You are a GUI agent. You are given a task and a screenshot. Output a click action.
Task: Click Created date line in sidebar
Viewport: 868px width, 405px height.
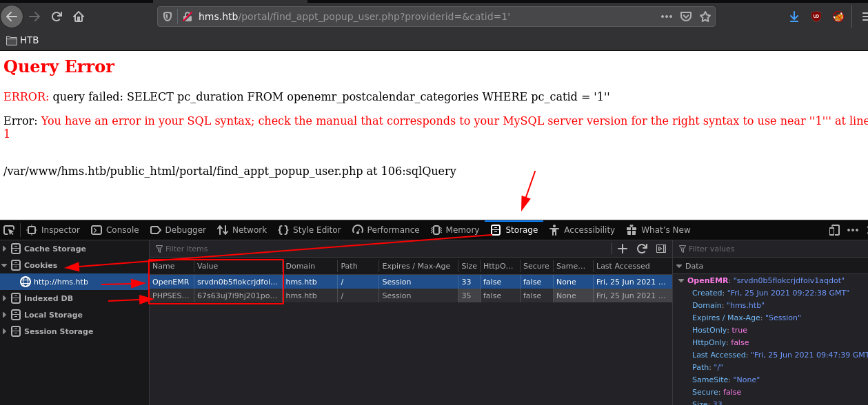[x=770, y=293]
